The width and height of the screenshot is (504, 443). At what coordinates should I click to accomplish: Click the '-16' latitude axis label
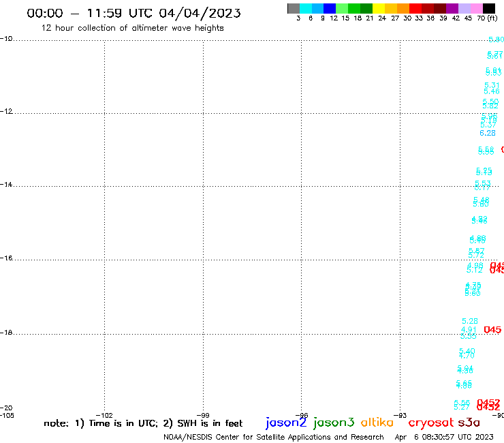pyautogui.click(x=6, y=258)
